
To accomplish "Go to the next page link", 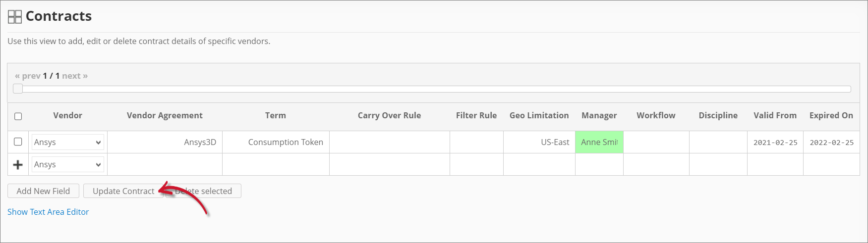I will (x=75, y=76).
